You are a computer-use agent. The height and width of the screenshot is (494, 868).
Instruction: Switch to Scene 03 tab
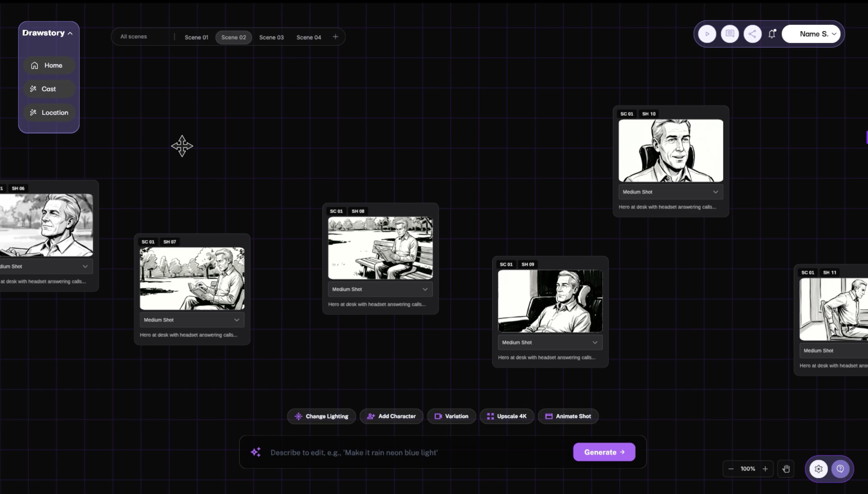pos(272,37)
